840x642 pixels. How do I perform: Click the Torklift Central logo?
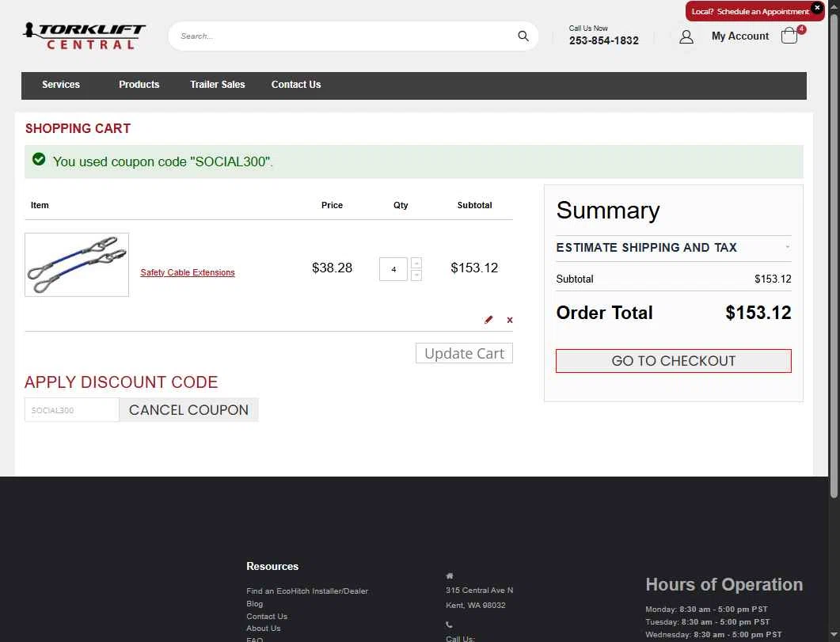click(x=84, y=36)
